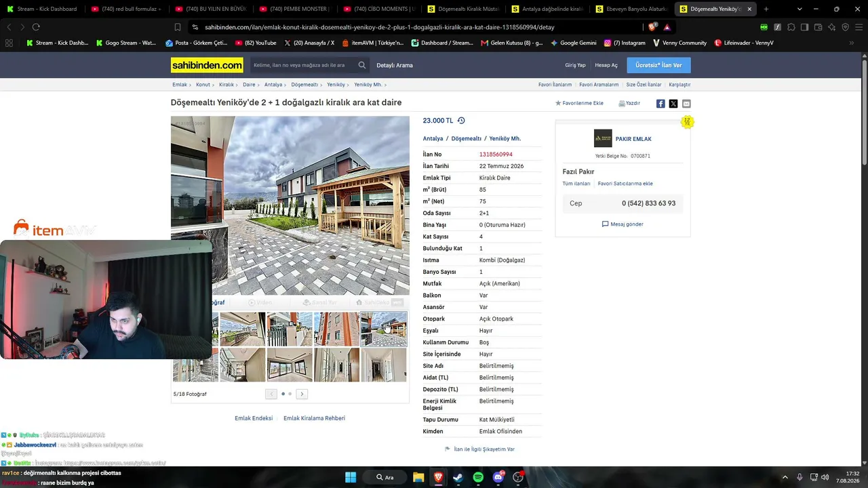
Task: Show hidden system tray icons chevron
Action: pyautogui.click(x=785, y=477)
